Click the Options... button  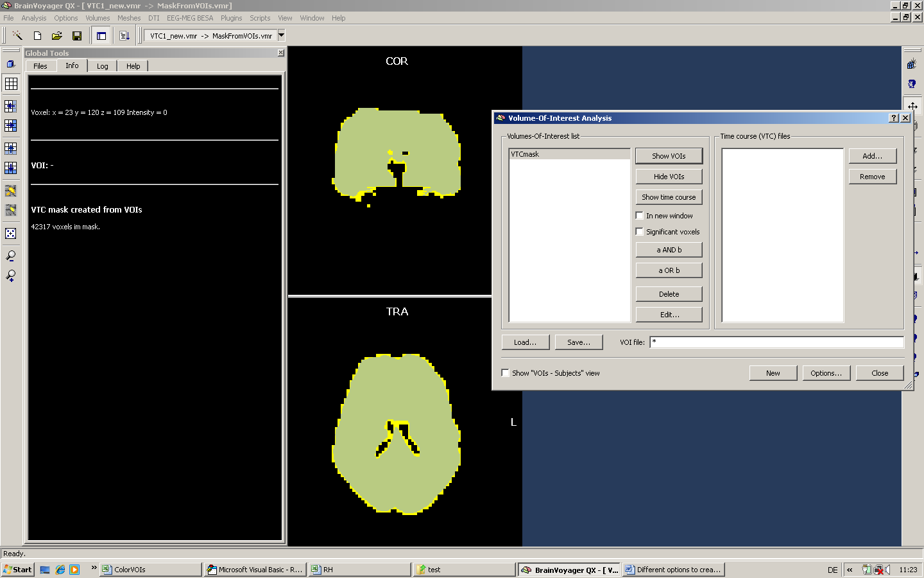(826, 373)
